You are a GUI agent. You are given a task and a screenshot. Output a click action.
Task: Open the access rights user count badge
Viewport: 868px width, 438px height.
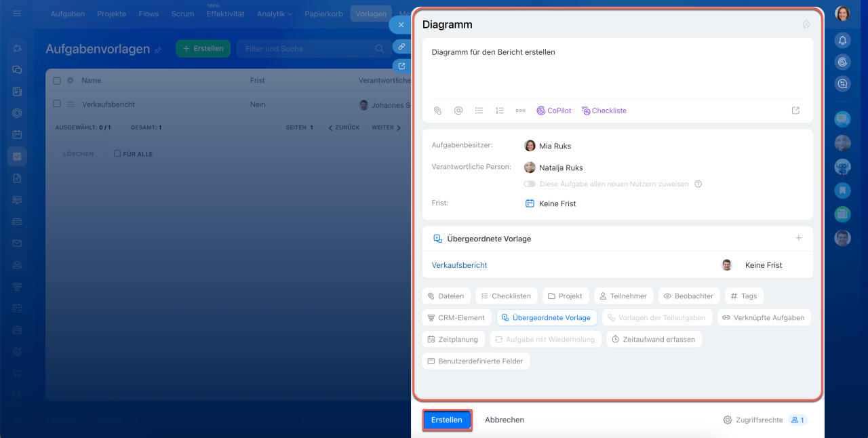point(798,420)
